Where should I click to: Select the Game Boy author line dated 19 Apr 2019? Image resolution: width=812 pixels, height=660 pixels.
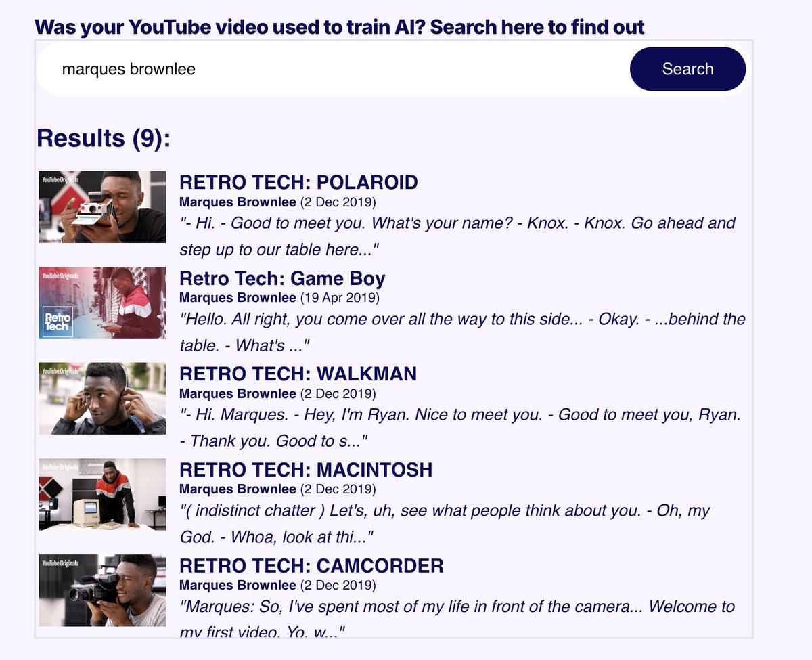pos(279,298)
